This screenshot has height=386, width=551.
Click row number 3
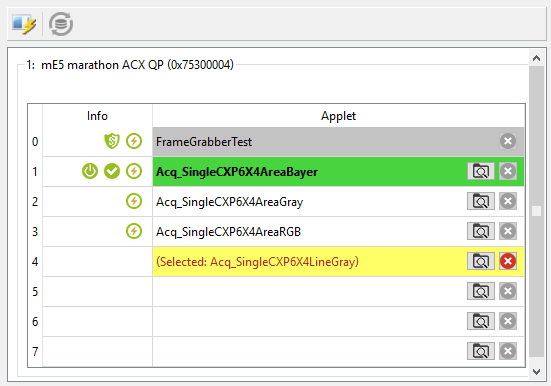pos(35,232)
